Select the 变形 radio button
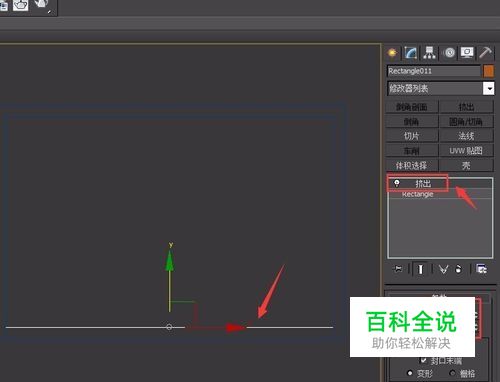Image resolution: width=500 pixels, height=382 pixels. point(410,373)
